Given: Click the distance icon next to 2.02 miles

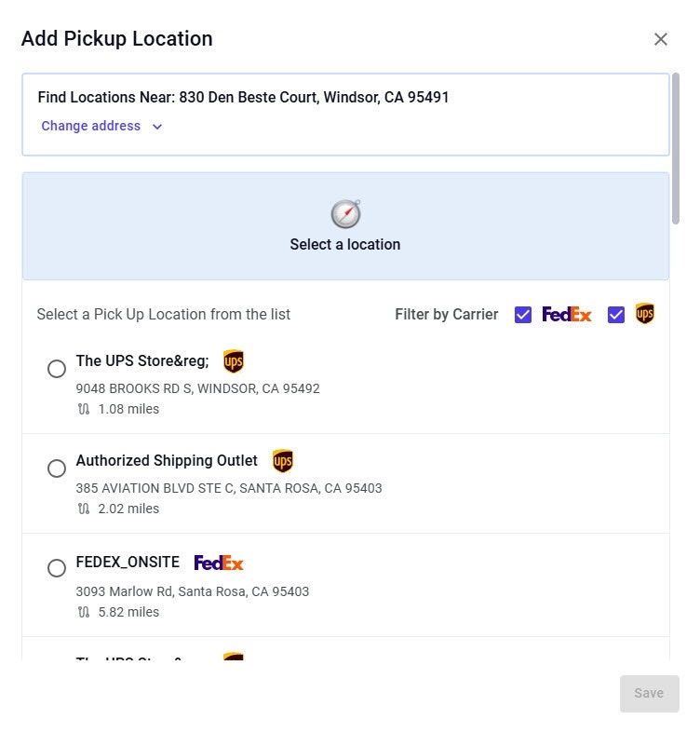Looking at the screenshot, I should coord(84,509).
